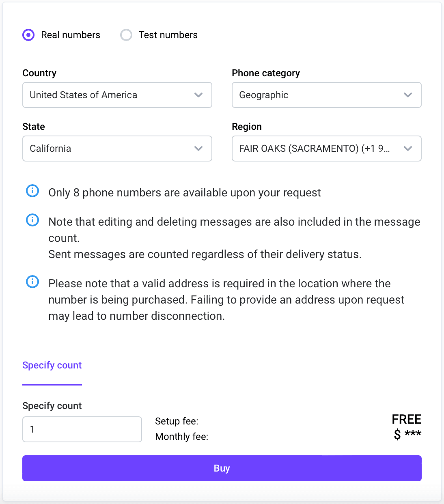Click the purple underline below Specify count

(52, 383)
